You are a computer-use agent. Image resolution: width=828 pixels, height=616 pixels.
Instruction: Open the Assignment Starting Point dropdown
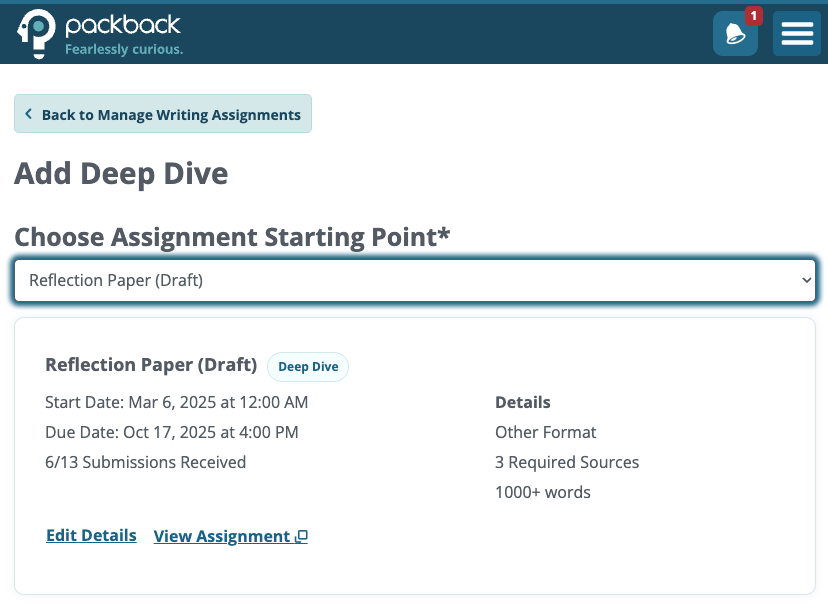415,280
